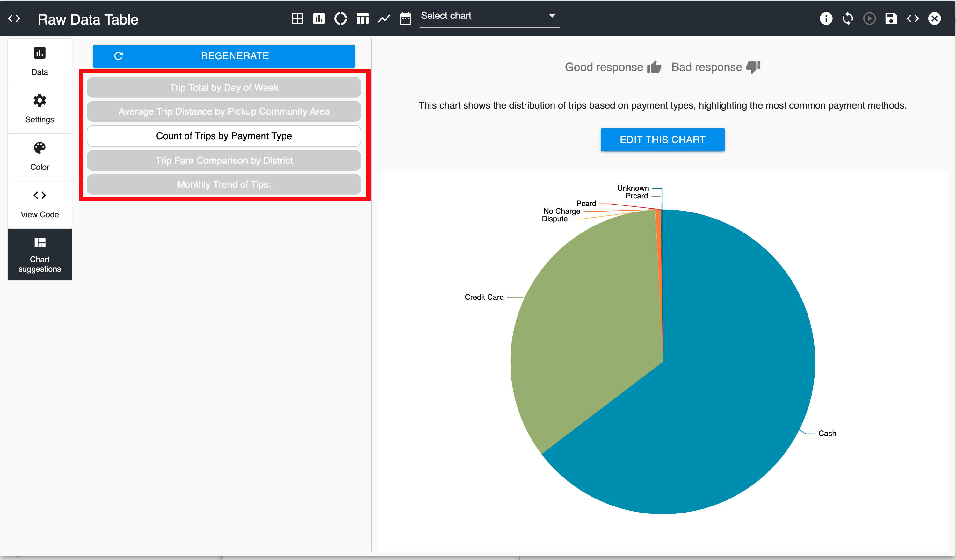Click the thumbs up Good response
Image resolution: width=956 pixels, height=560 pixels.
654,67
